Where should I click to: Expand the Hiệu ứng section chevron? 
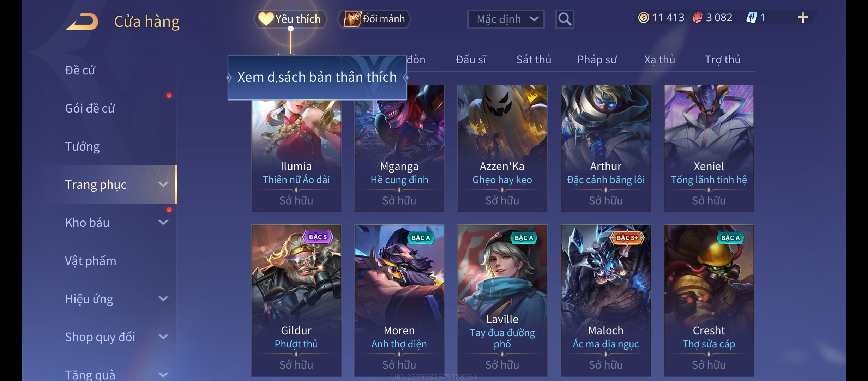[163, 299]
